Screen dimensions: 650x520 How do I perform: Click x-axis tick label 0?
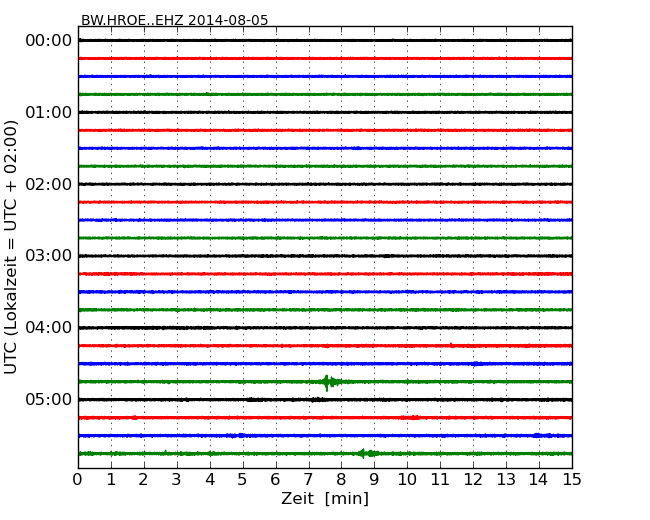78,480
